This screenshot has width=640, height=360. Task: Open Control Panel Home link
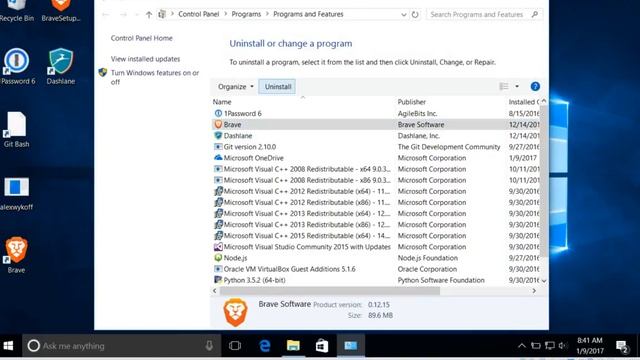tap(142, 38)
